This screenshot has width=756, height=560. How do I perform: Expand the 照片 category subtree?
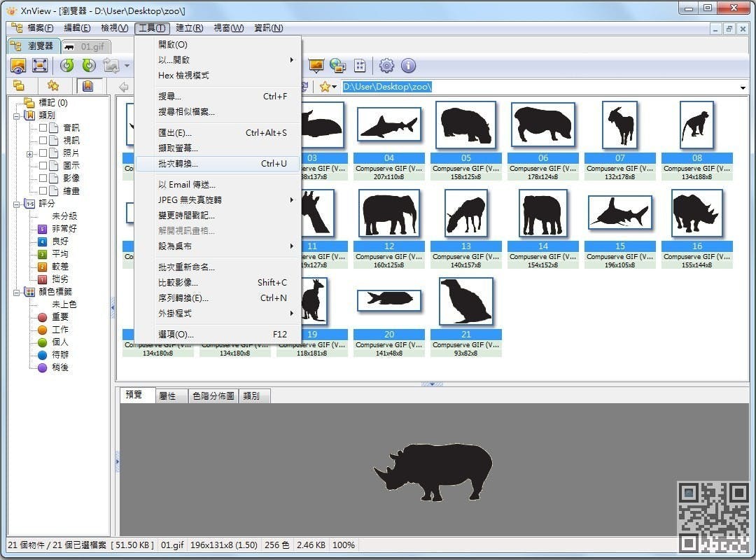(30, 154)
